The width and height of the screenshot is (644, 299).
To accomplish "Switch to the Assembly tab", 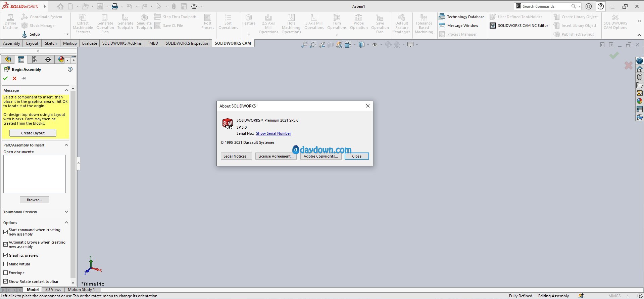I will [x=12, y=43].
